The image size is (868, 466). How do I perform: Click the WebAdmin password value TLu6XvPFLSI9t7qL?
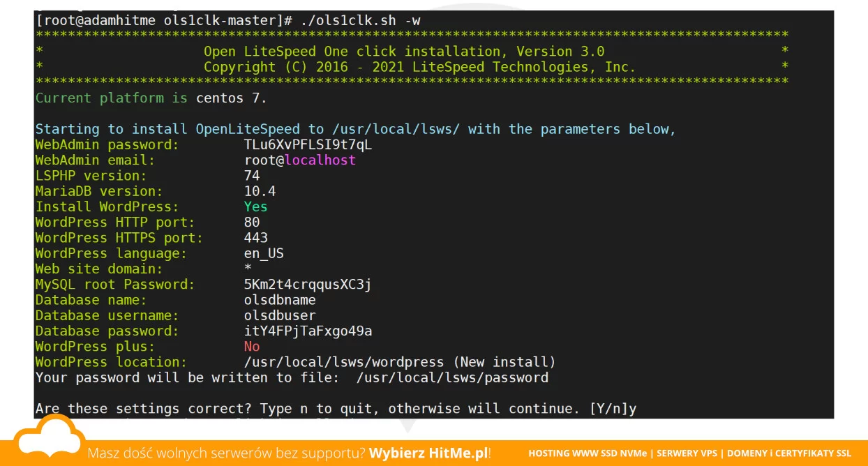pyautogui.click(x=308, y=145)
